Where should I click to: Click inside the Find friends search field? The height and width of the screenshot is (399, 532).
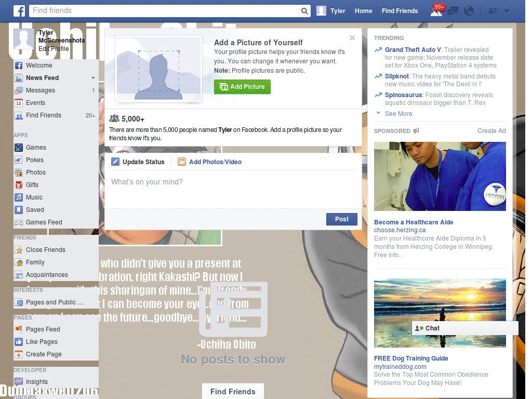(x=165, y=11)
